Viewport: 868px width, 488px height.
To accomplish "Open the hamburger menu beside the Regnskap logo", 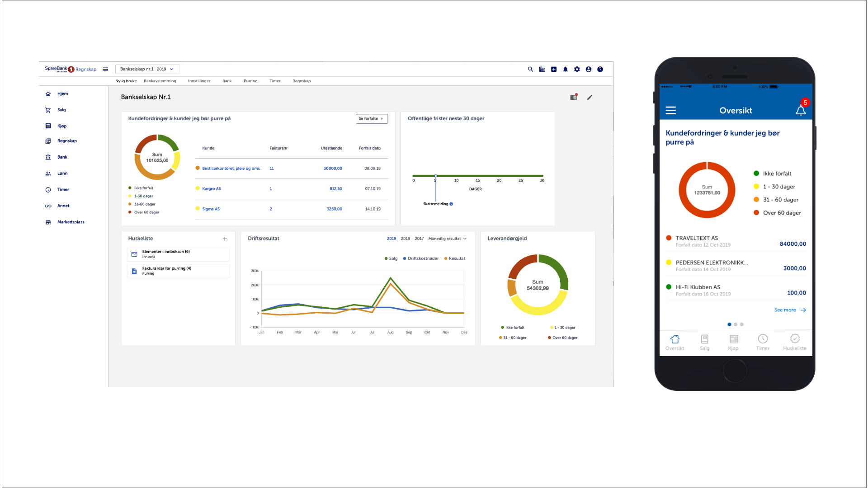I will coord(105,69).
